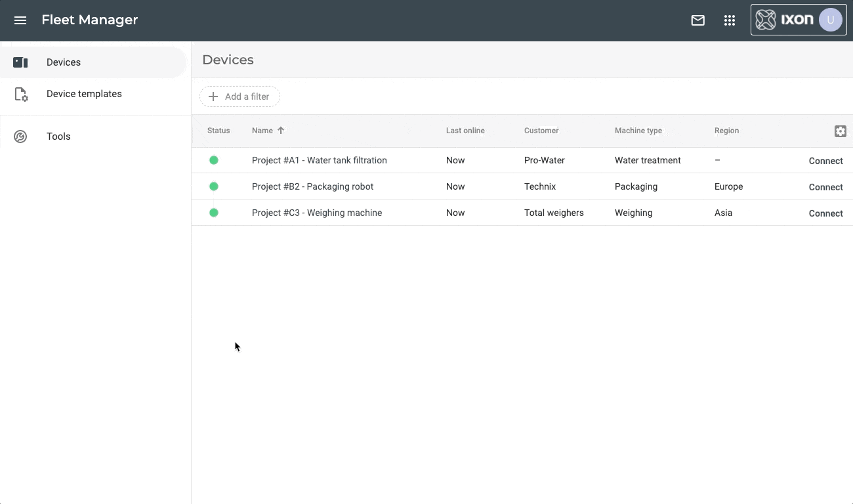Viewport: 853px width, 504px height.
Task: Connect to Project #A1 Water tank filtration
Action: tap(825, 161)
